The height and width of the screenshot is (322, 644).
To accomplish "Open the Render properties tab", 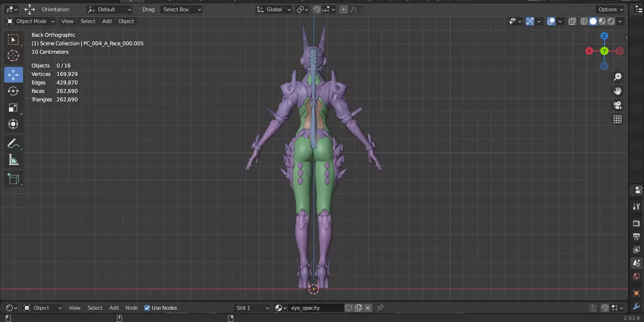I will click(x=636, y=223).
